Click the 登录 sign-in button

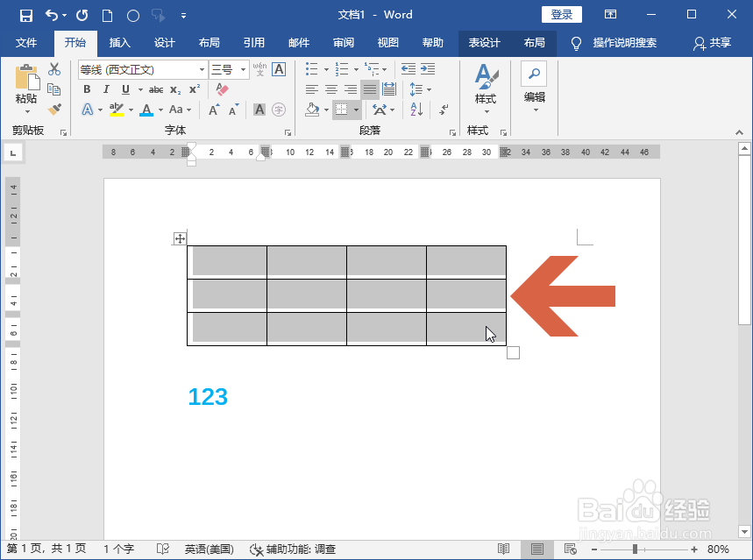coord(561,14)
